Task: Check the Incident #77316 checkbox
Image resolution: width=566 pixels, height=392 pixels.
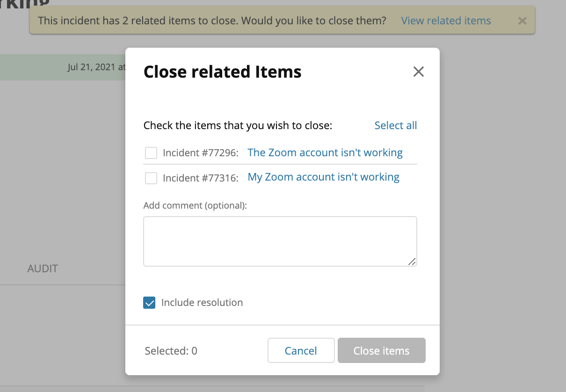Action: tap(151, 178)
